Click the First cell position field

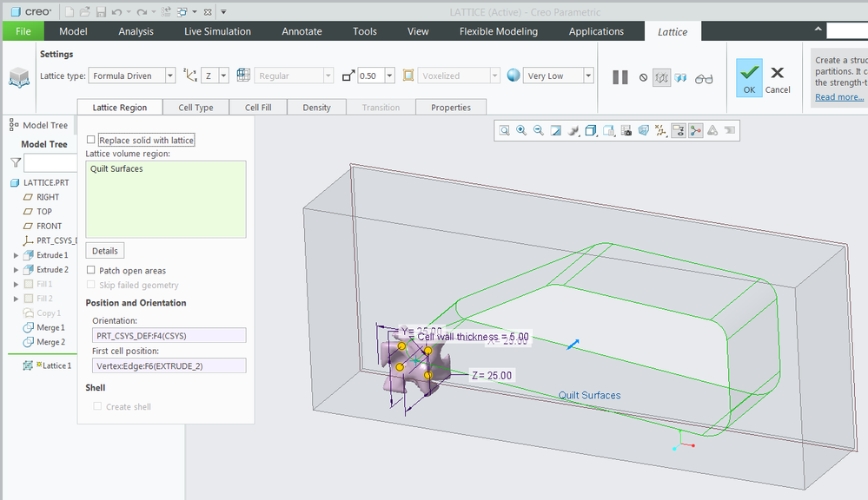(169, 365)
